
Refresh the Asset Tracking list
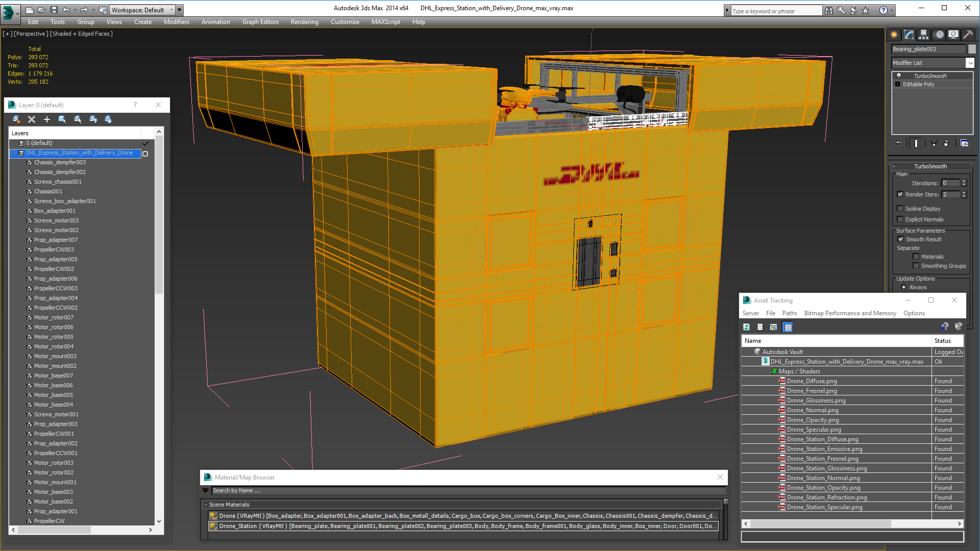[x=747, y=327]
